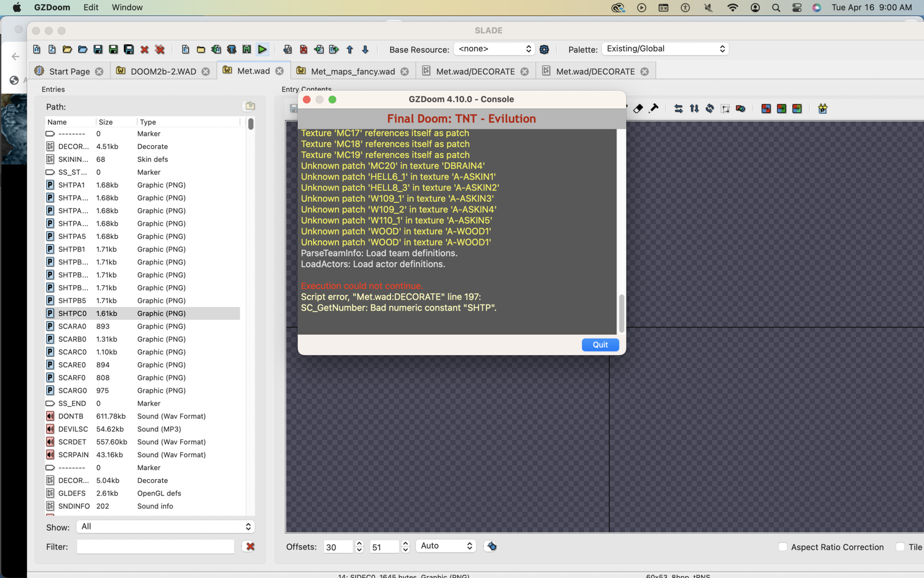The height and width of the screenshot is (578, 924).
Task: Click the Type column header
Action: pyautogui.click(x=189, y=122)
